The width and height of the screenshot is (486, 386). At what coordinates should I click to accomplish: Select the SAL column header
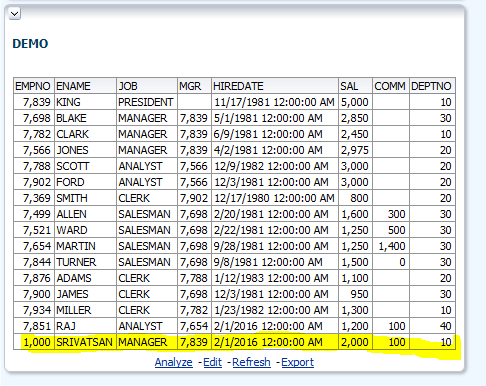pos(355,86)
